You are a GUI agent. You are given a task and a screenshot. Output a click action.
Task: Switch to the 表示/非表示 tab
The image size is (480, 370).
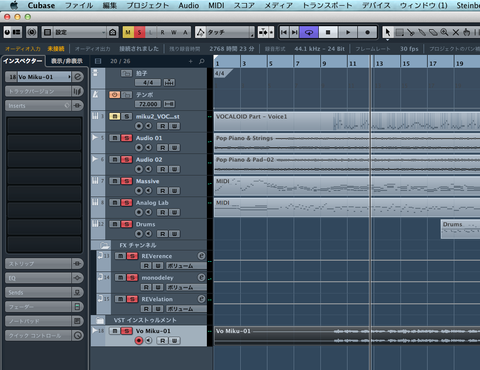67,61
